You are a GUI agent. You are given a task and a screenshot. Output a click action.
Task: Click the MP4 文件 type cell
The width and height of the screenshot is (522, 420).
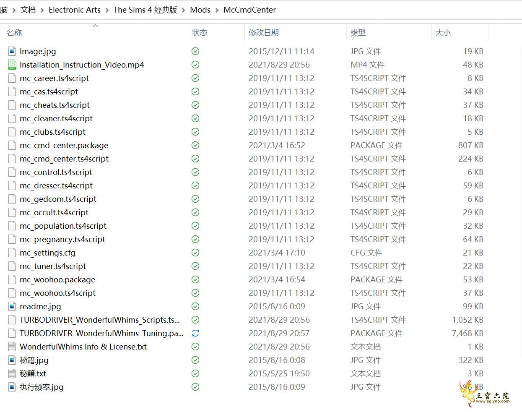click(x=367, y=65)
